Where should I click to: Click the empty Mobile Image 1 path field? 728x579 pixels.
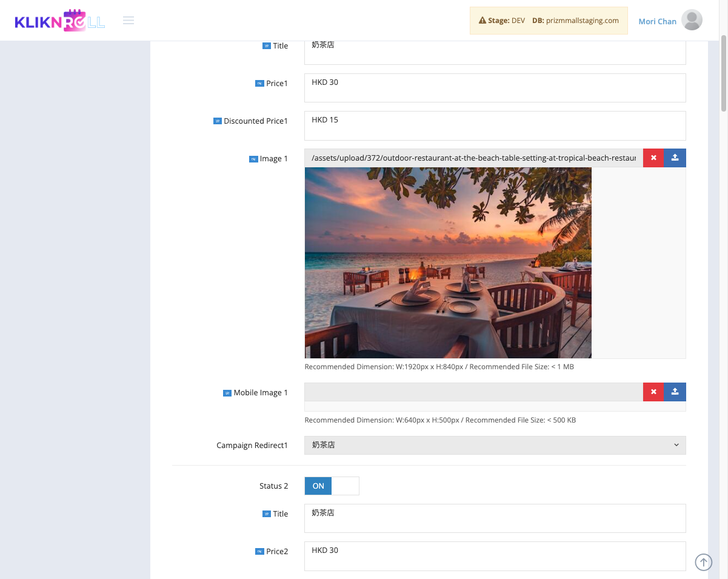point(473,392)
